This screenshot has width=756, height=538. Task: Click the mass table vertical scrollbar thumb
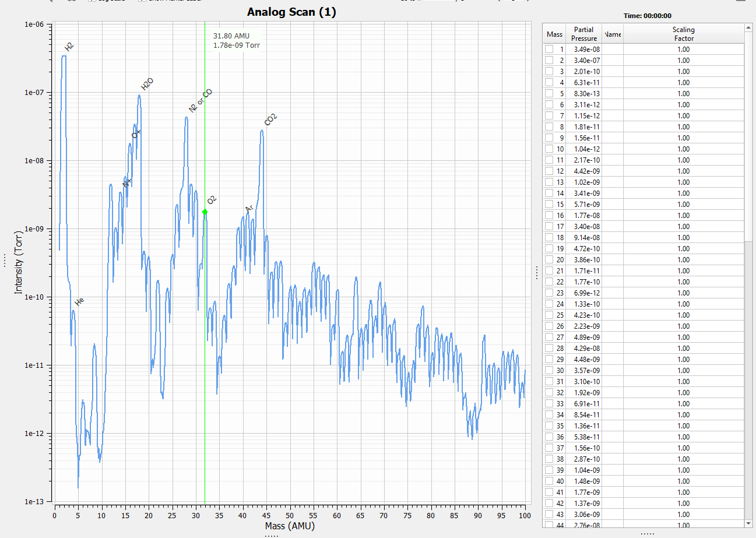[748, 137]
